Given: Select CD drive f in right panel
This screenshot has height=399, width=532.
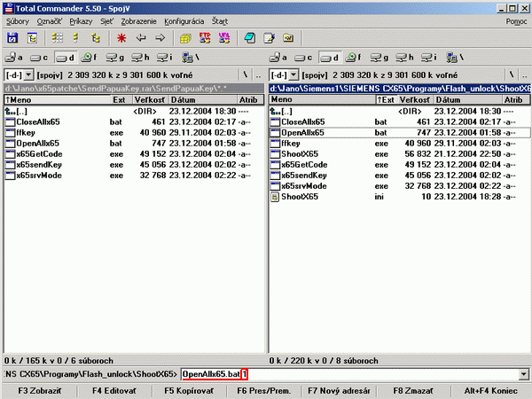Looking at the screenshot, I should click(354, 58).
